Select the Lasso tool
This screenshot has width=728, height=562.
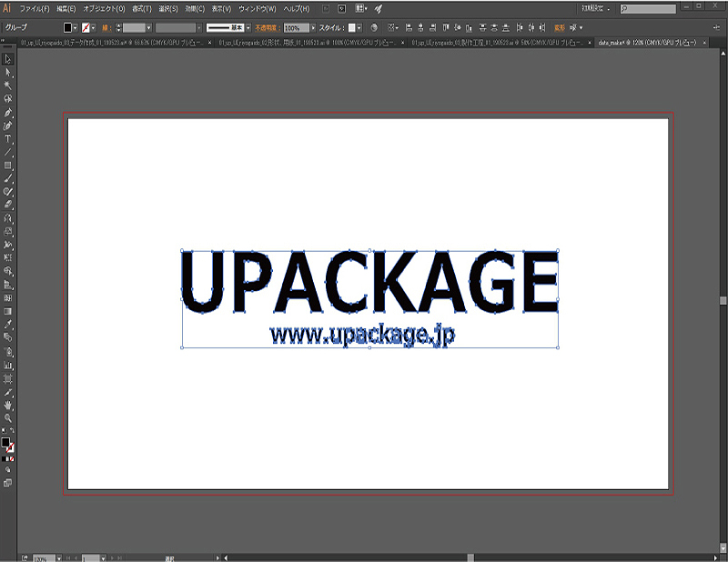click(7, 99)
